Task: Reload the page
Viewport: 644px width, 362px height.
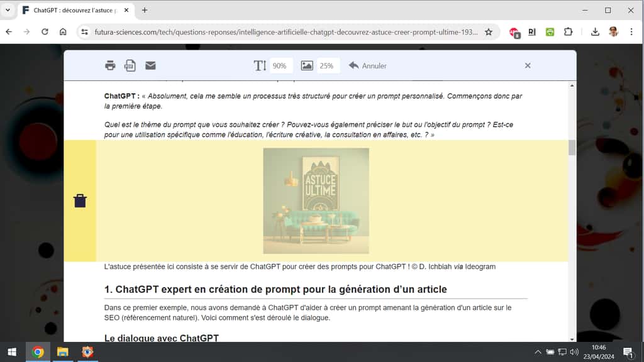Action: tap(45, 31)
